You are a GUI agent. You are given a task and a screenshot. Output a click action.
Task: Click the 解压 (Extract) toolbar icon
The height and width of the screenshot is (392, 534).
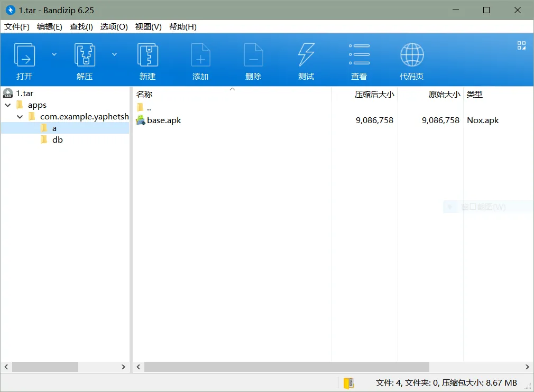pyautogui.click(x=85, y=54)
